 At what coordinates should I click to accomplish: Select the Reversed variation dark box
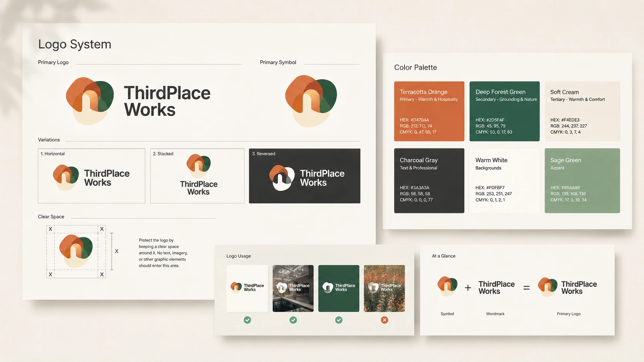(305, 176)
